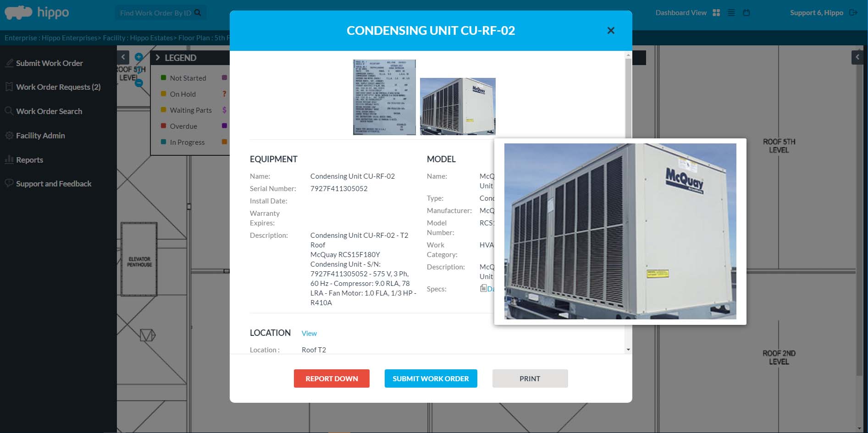The image size is (868, 433).
Task: Click the In Progress teal swatch
Action: [163, 142]
